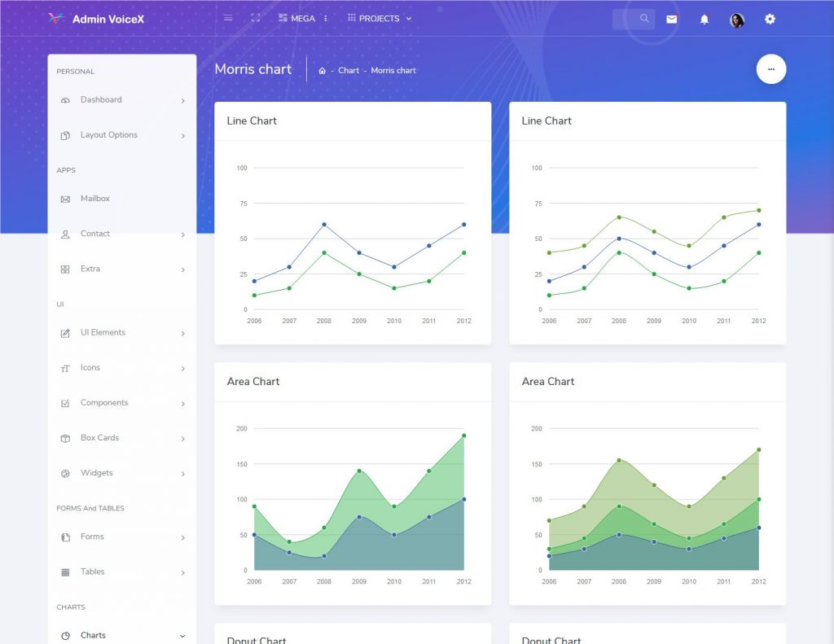Open the MEGA menu
This screenshot has height=644, width=834.
(296, 18)
